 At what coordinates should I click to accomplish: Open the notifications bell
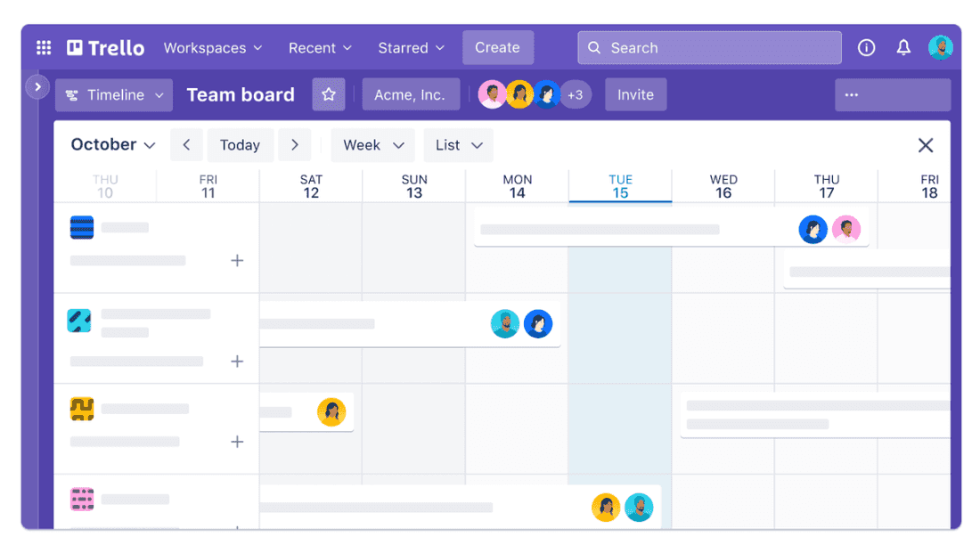tap(903, 48)
